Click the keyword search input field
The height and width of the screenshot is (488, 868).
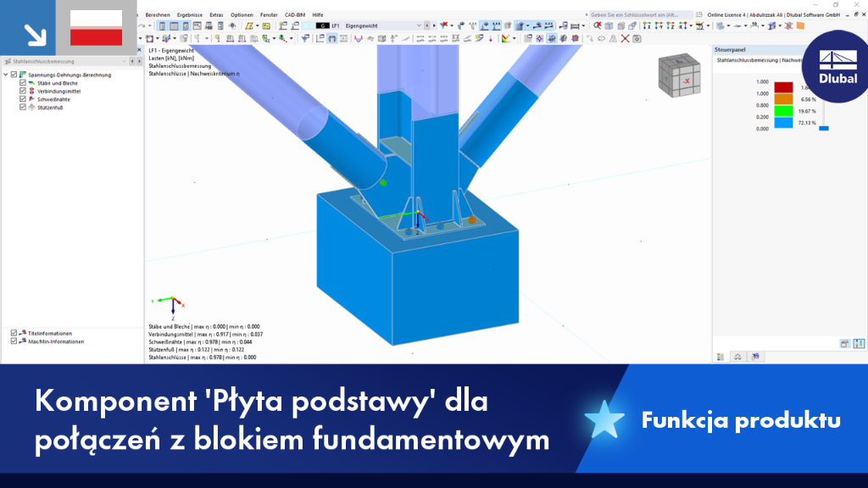tap(641, 15)
